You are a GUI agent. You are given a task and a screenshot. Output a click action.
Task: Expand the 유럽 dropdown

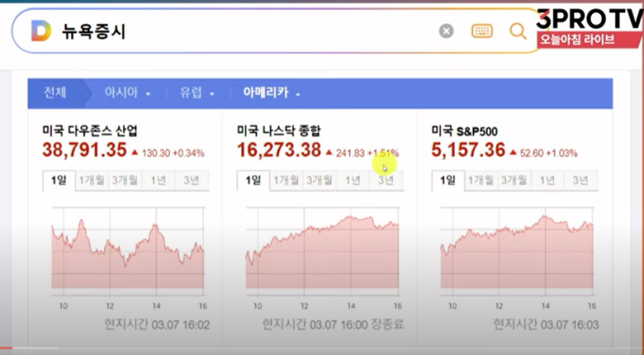click(x=197, y=93)
